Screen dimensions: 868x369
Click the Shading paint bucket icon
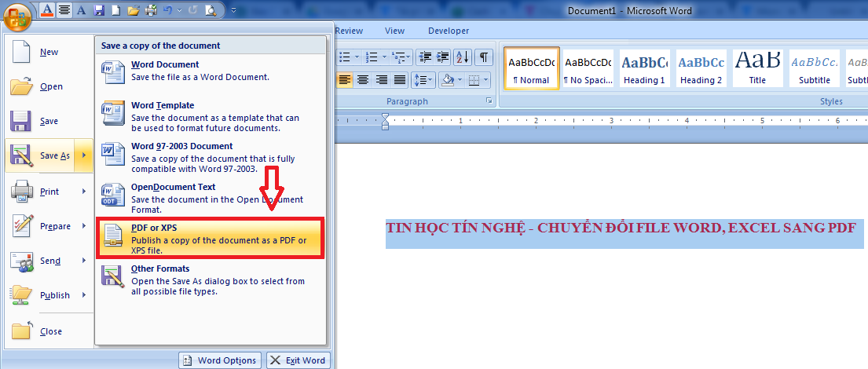(447, 79)
